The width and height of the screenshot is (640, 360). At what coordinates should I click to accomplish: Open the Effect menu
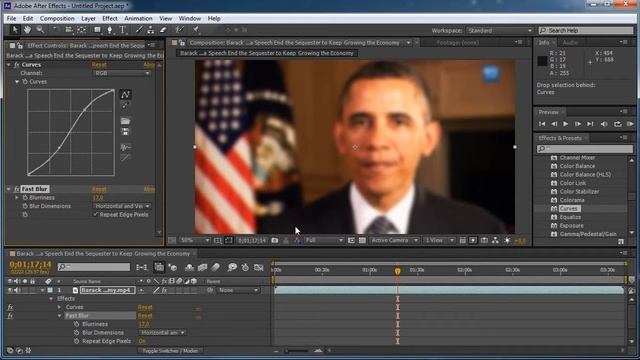pos(110,18)
